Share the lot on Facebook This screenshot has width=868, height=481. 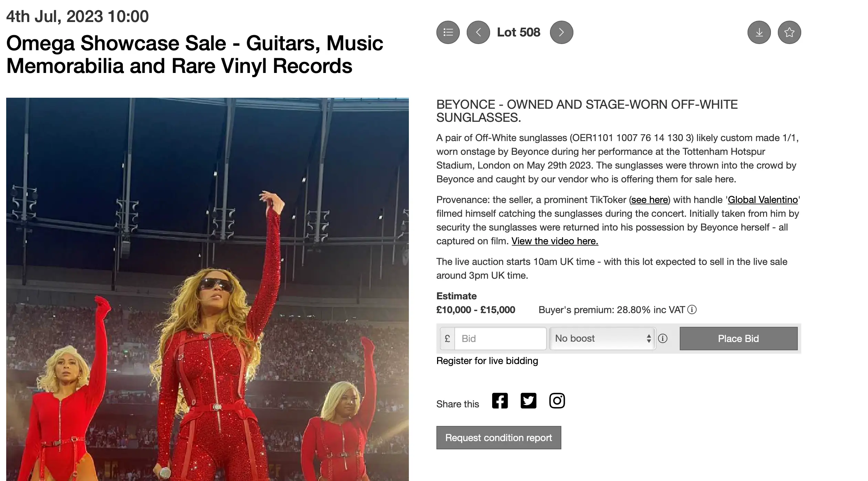pos(500,400)
